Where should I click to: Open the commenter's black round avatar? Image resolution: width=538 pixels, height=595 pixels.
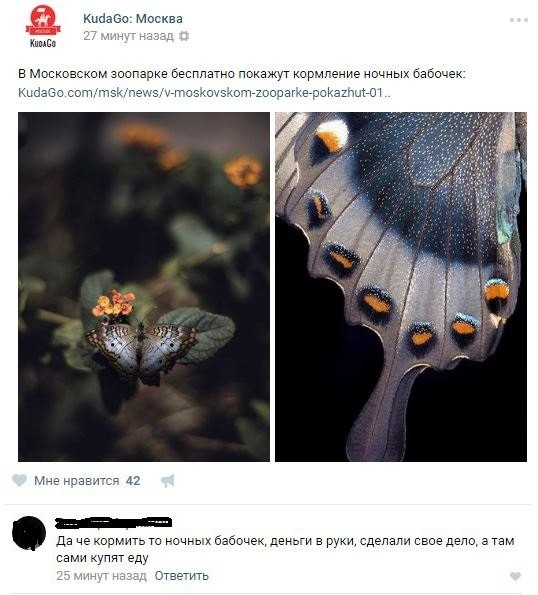[x=29, y=533]
